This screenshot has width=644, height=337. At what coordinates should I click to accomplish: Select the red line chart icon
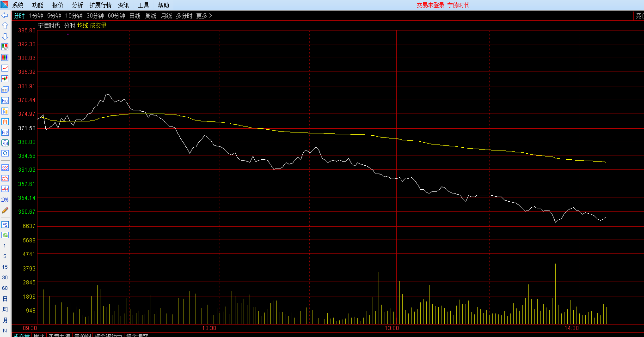coord(5,68)
